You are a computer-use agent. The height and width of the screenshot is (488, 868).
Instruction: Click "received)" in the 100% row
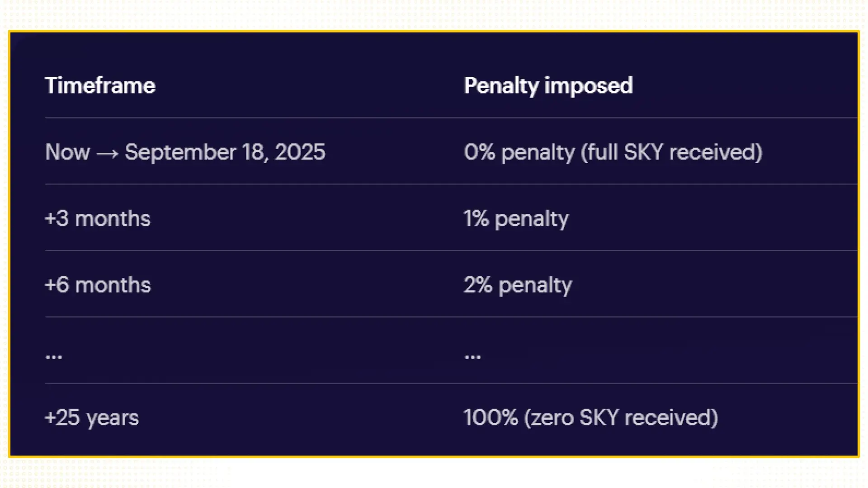click(671, 418)
